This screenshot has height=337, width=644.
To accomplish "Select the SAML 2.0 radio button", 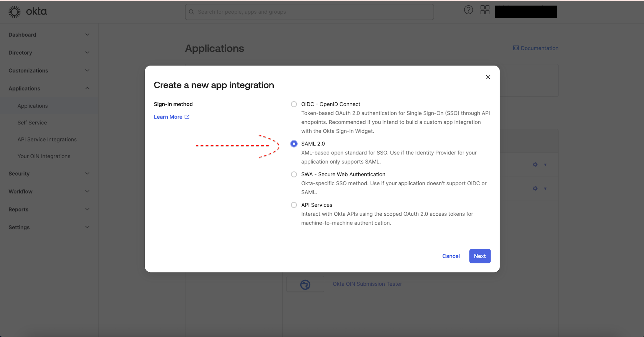I will (x=294, y=144).
